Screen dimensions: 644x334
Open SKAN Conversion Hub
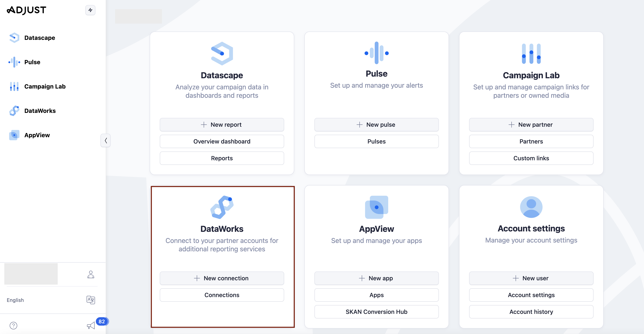pos(376,312)
